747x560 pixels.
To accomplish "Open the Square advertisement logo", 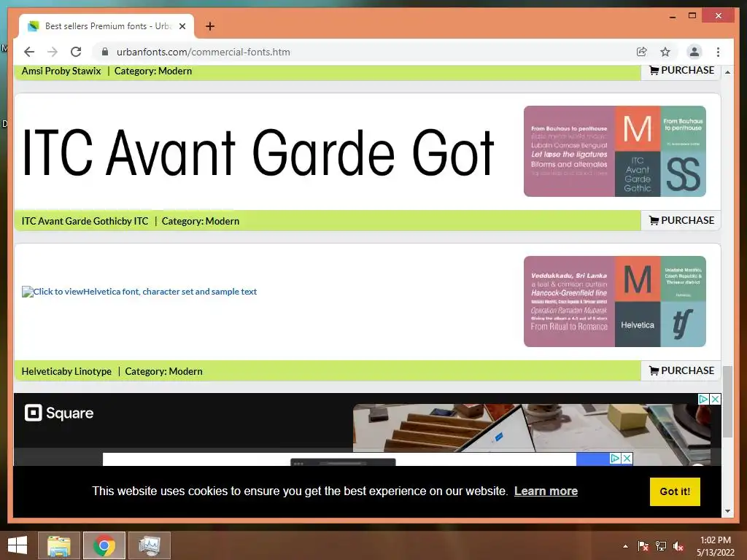I will [x=59, y=413].
